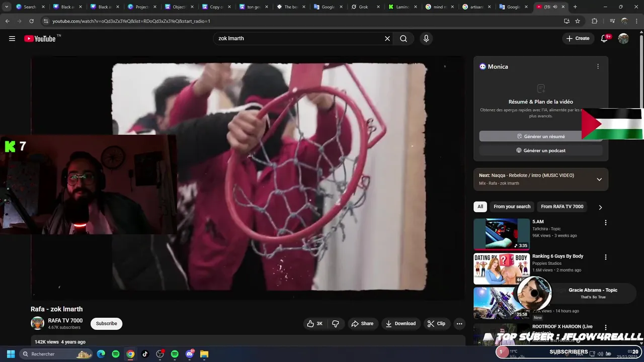This screenshot has height=362, width=644.
Task: Start voice search with microphone
Action: point(426,39)
